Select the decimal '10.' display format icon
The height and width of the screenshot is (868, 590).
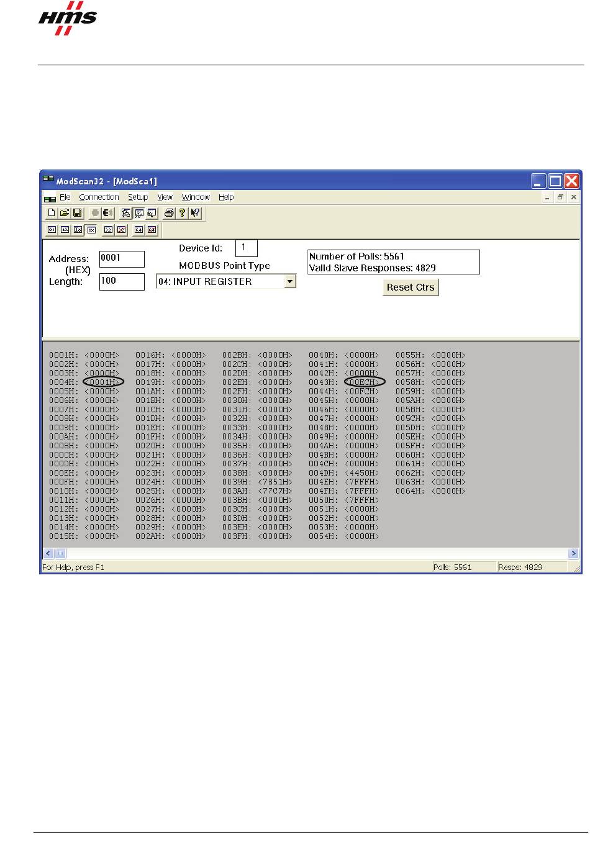[65, 230]
